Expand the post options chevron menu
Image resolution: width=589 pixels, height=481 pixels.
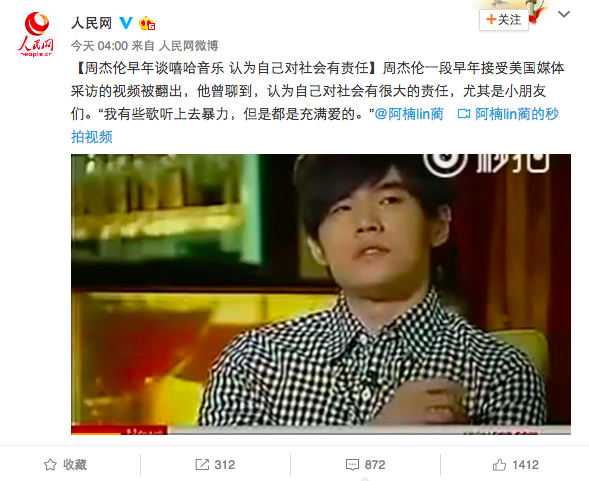tap(564, 14)
